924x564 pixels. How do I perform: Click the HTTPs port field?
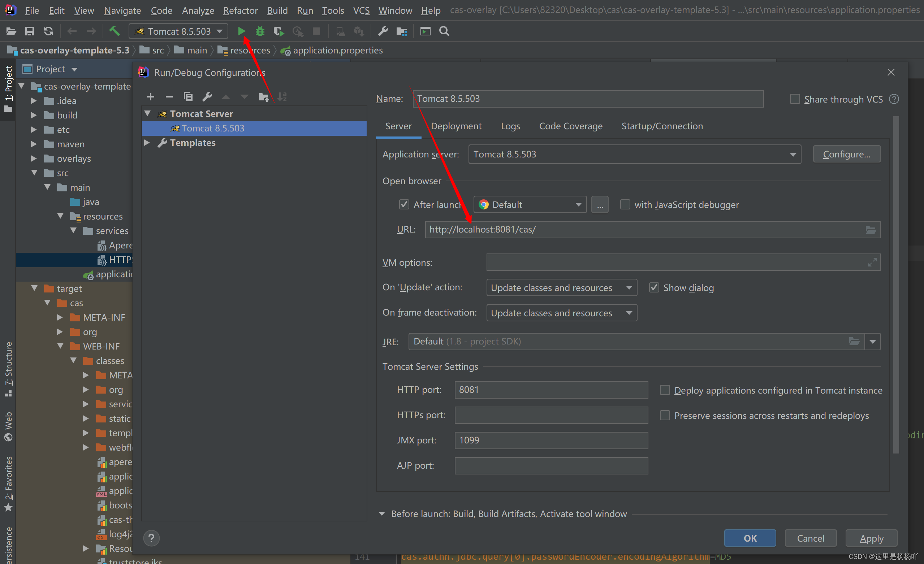pos(551,415)
